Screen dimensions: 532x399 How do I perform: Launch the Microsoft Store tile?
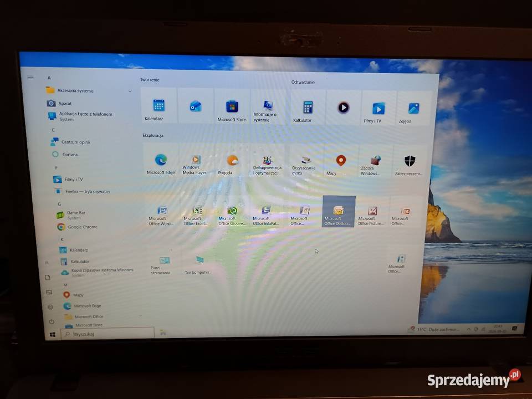tap(232, 106)
